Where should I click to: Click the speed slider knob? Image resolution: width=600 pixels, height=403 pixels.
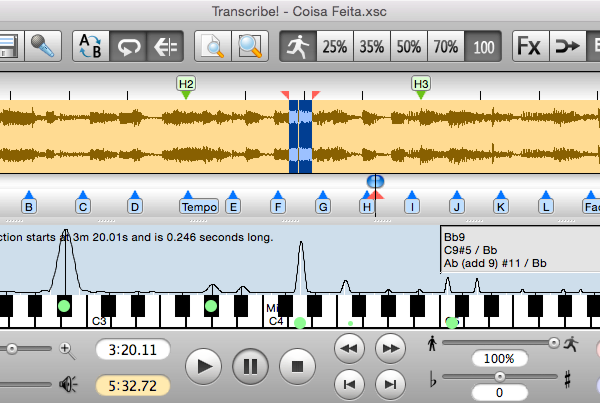(554, 343)
